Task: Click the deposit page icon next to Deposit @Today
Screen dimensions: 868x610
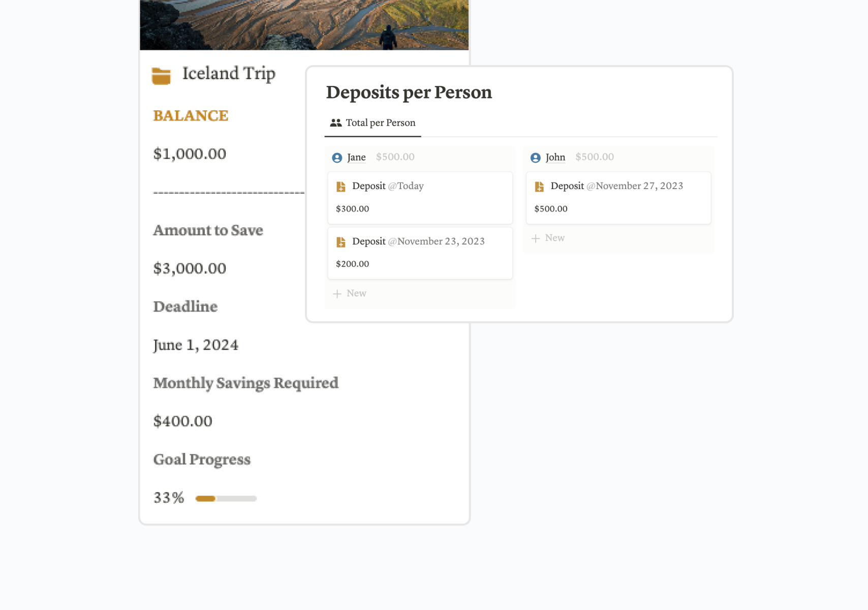Action: point(341,186)
